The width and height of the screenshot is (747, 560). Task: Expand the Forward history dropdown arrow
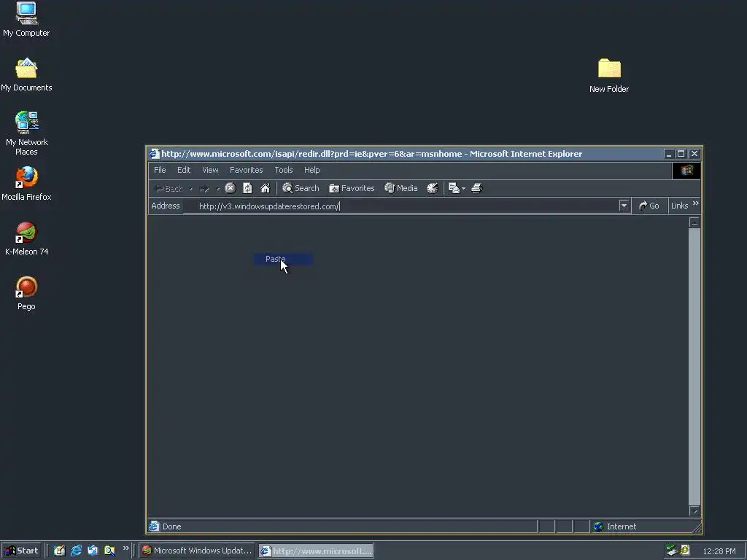pyautogui.click(x=217, y=189)
